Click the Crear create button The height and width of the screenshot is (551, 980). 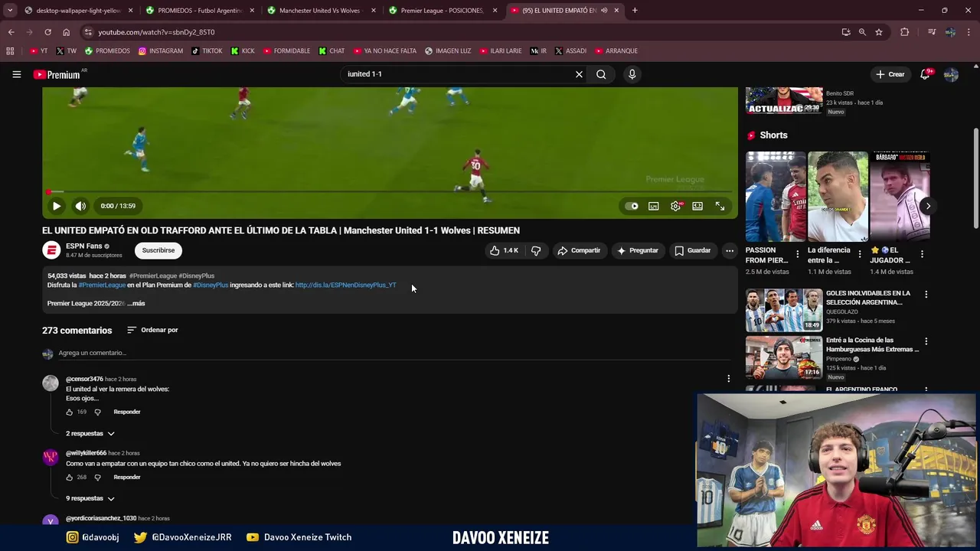890,74
